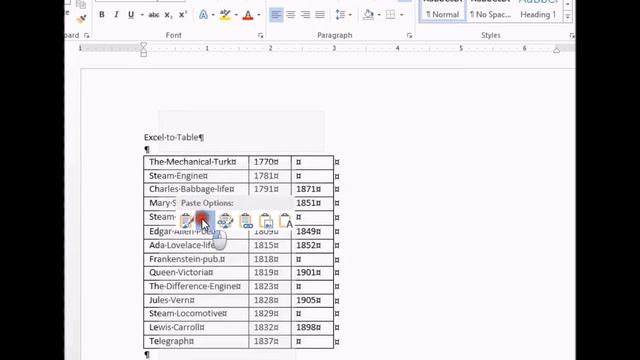Expand the Borders dropdown arrow
The width and height of the screenshot is (640, 360).
tap(402, 15)
